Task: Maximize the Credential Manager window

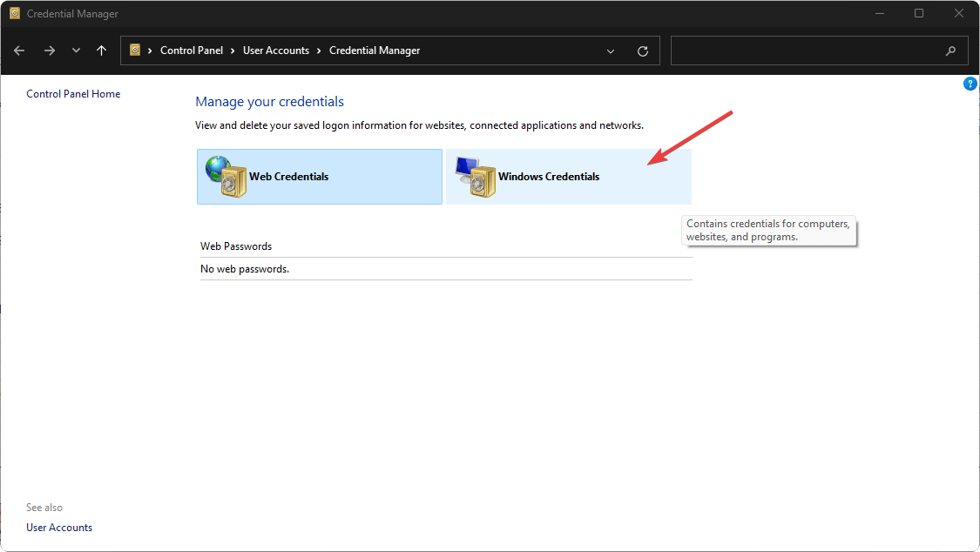Action: [919, 13]
